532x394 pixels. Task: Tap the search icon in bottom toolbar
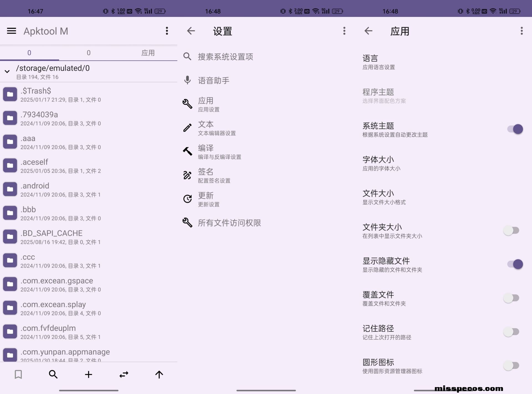pyautogui.click(x=53, y=374)
